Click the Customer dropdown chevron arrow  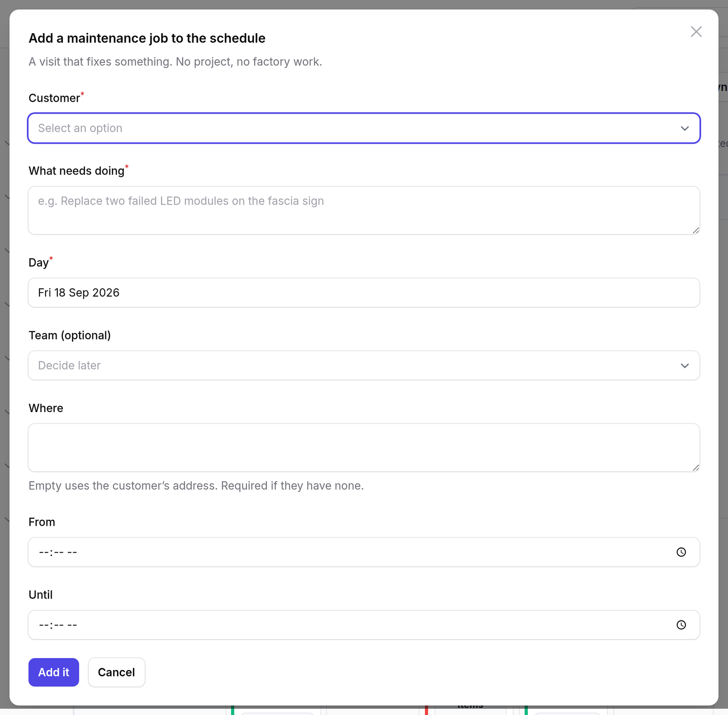(x=685, y=129)
